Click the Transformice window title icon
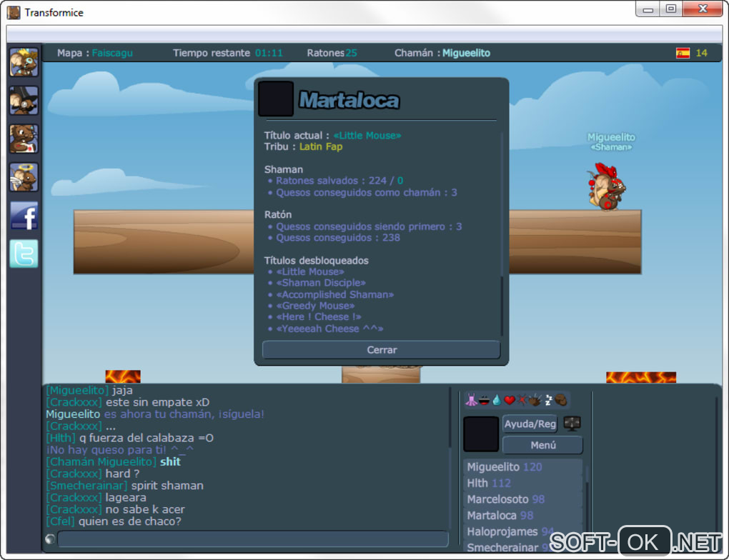This screenshot has width=729, height=560. point(14,13)
